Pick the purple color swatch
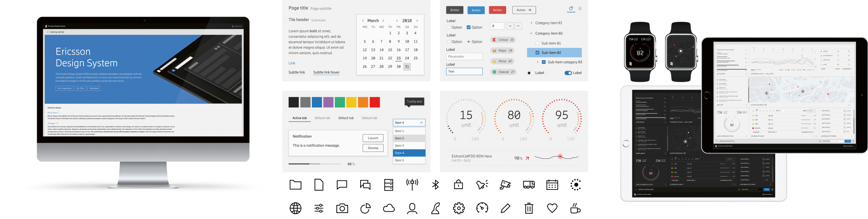Screen dimensions: 868x219 328,102
